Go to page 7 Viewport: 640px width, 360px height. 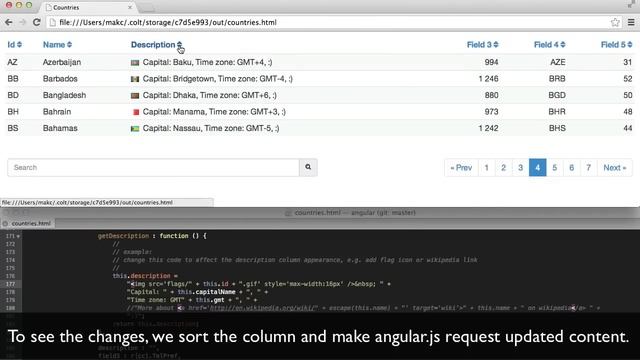click(x=589, y=168)
